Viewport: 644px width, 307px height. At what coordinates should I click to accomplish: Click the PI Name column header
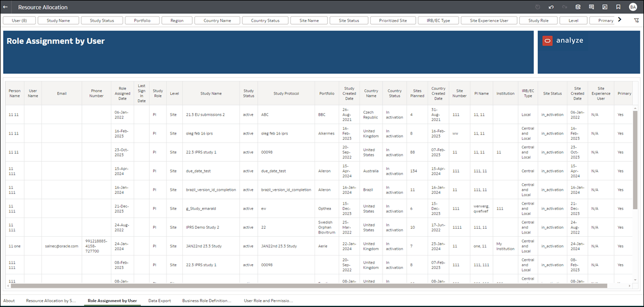click(x=481, y=93)
